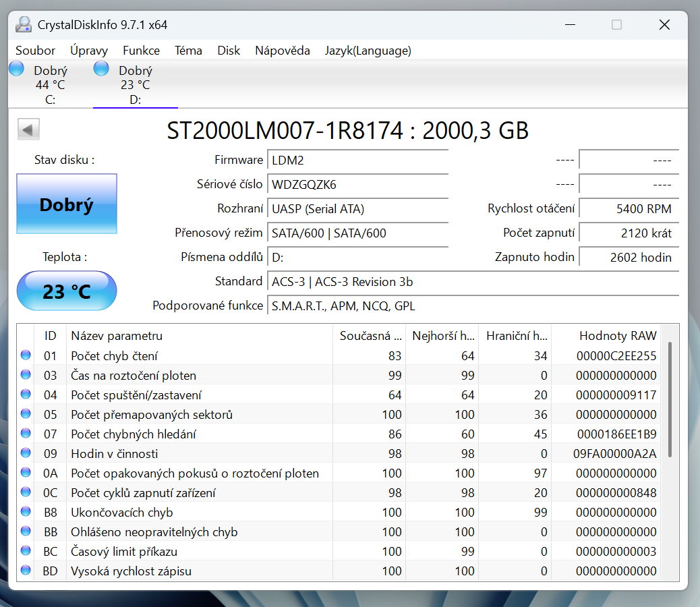Image resolution: width=700 pixels, height=607 pixels.
Task: Open the Disk menu
Action: [229, 50]
